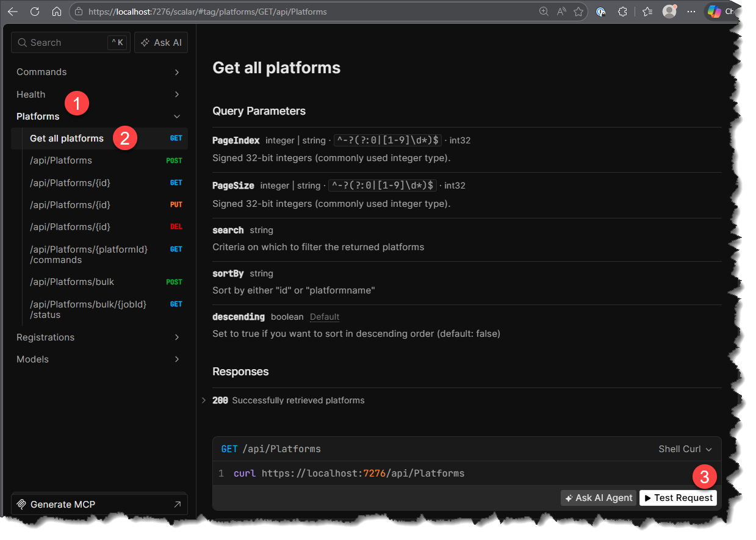The width and height of the screenshot is (756, 540).
Task: Activate Read Aloud from the address bar
Action: click(561, 11)
